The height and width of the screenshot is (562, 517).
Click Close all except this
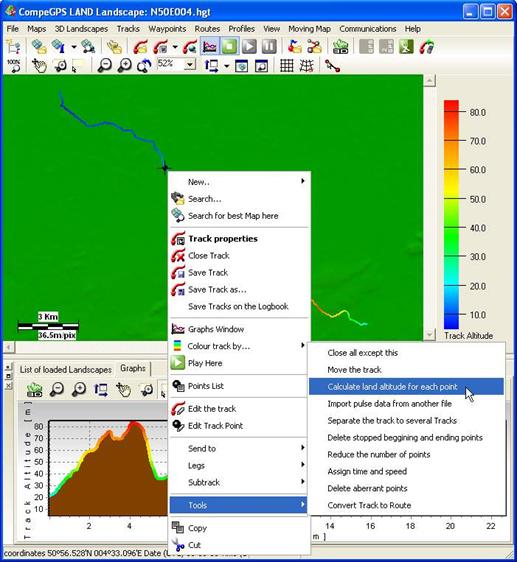406,353
